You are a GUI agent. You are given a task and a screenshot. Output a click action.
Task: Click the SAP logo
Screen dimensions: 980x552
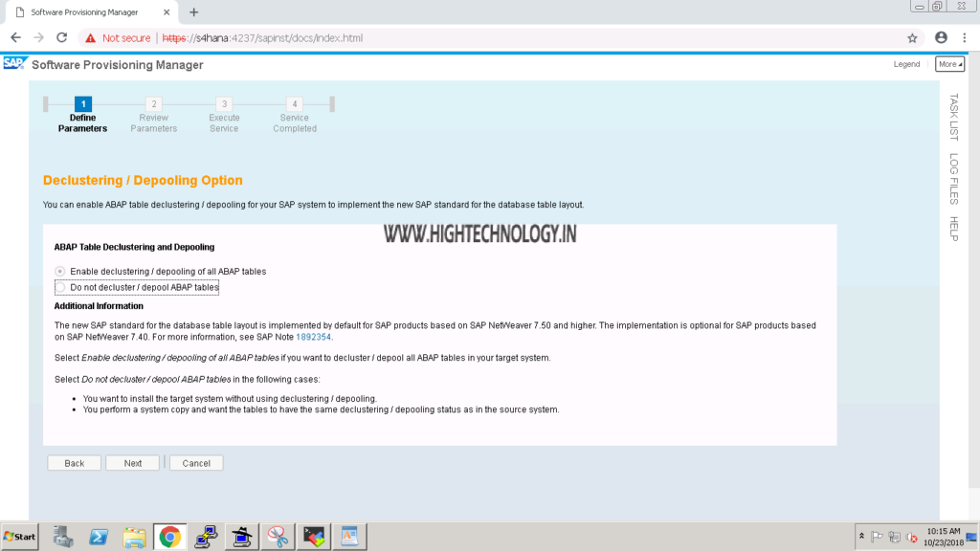(x=14, y=64)
